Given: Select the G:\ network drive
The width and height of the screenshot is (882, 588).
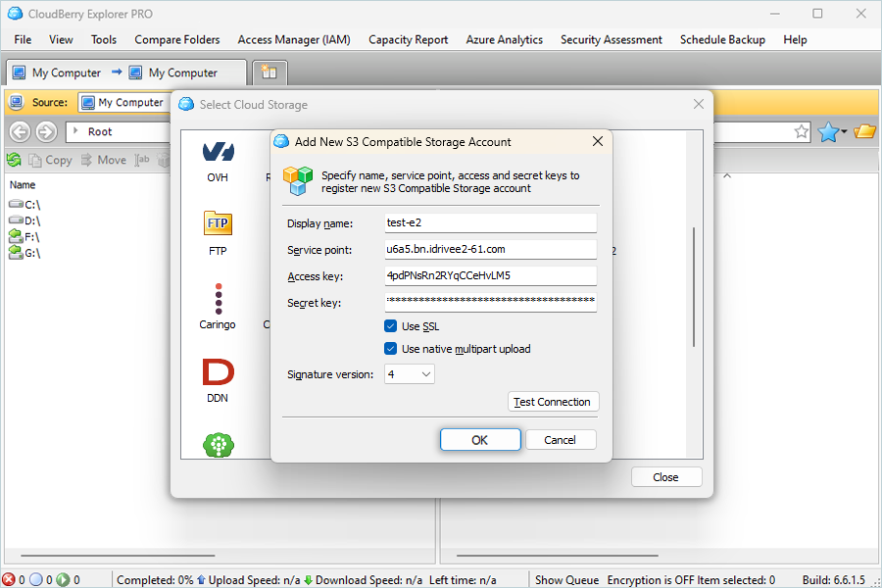Looking at the screenshot, I should [24, 253].
